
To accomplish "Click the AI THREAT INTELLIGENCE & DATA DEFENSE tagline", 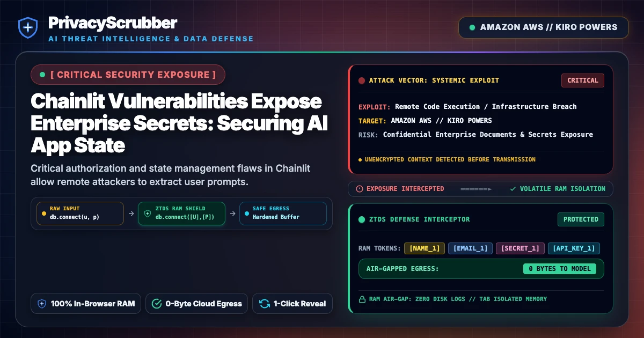I will tap(151, 39).
